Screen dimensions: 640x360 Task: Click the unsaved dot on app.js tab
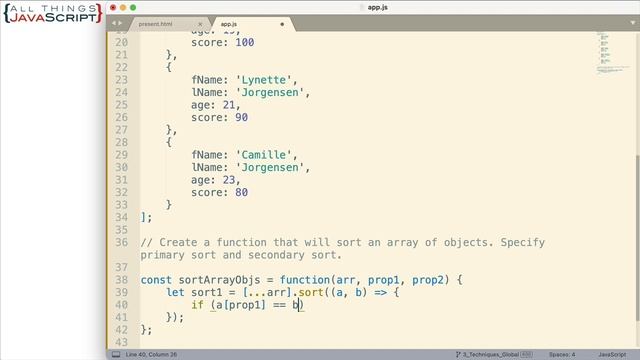pos(282,24)
